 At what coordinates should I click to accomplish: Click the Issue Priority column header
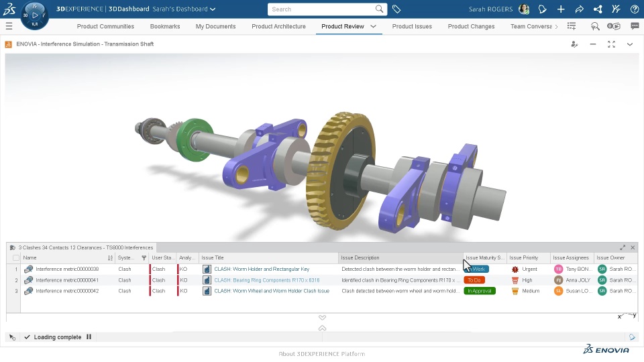click(x=528, y=257)
